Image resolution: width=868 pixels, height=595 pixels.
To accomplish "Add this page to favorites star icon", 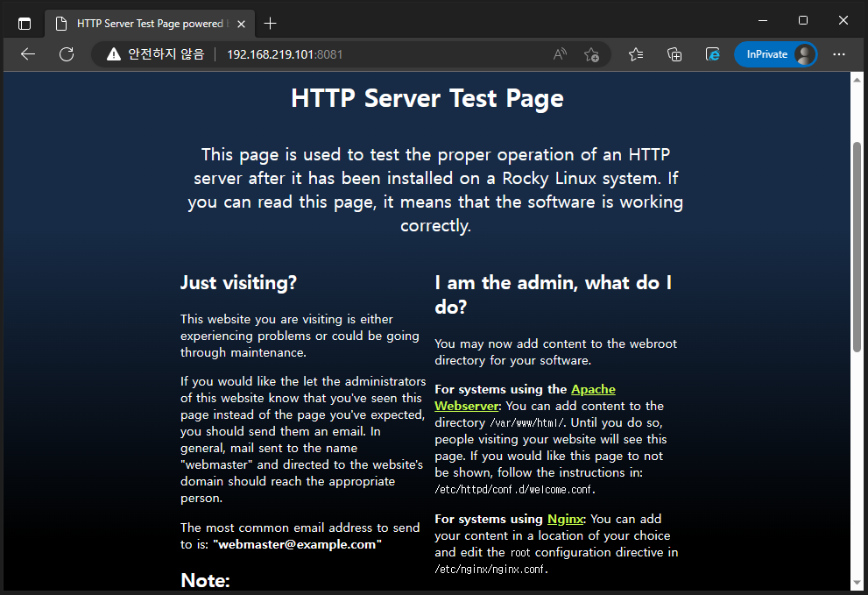I will coord(591,54).
